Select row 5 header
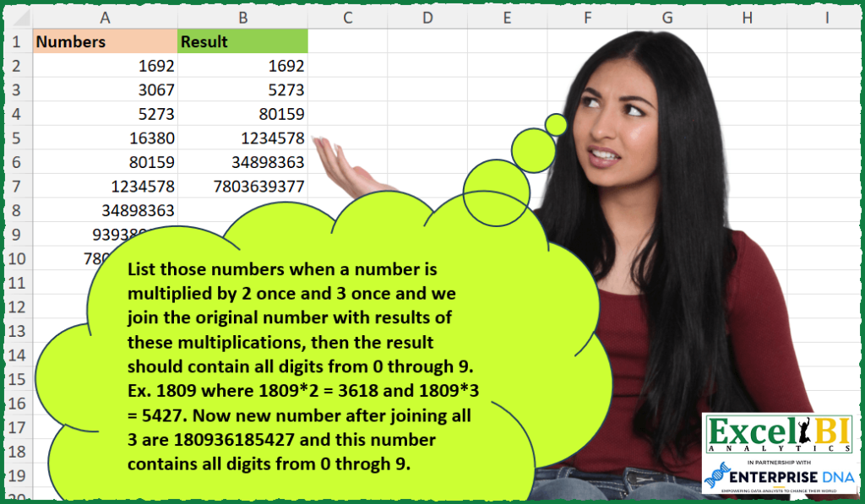Viewport: 865px width, 504px height. click(x=17, y=138)
